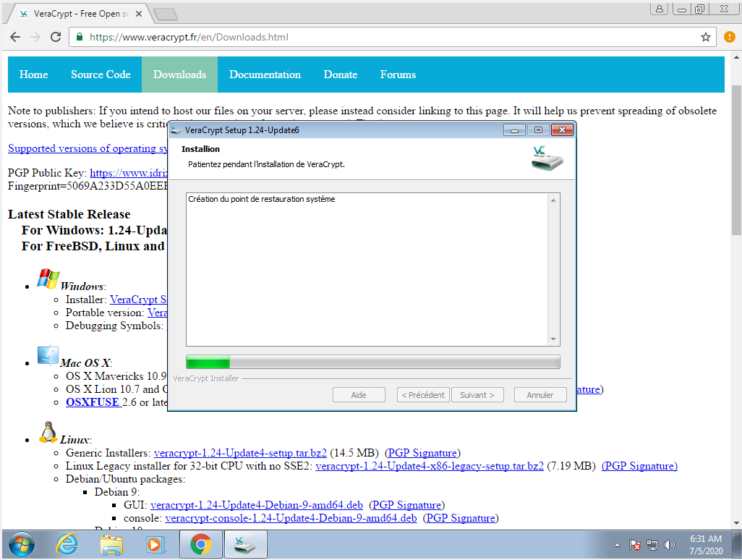This screenshot has height=560, width=742.
Task: Click the Suivant button
Action: [477, 395]
